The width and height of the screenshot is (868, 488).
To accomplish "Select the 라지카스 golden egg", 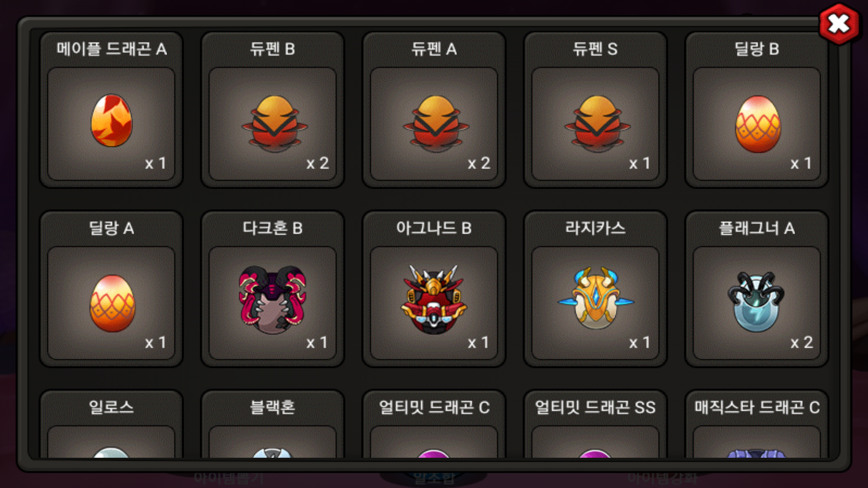I will (595, 298).
